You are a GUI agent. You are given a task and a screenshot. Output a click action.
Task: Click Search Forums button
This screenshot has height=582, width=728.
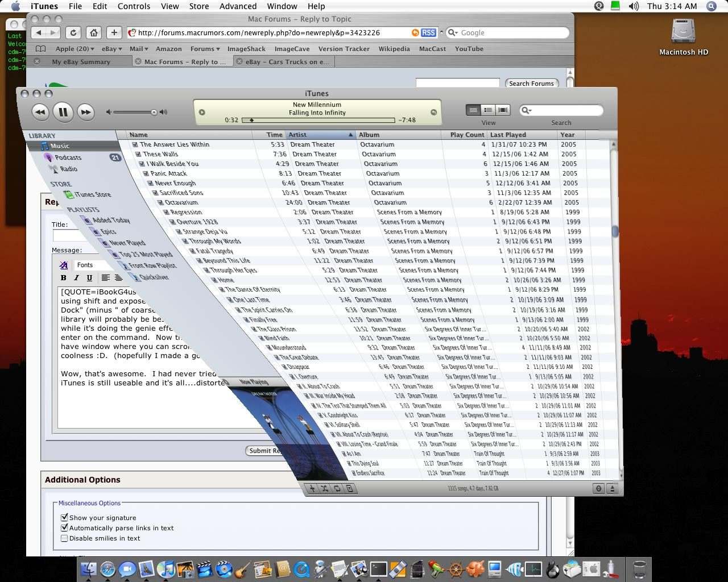click(531, 84)
